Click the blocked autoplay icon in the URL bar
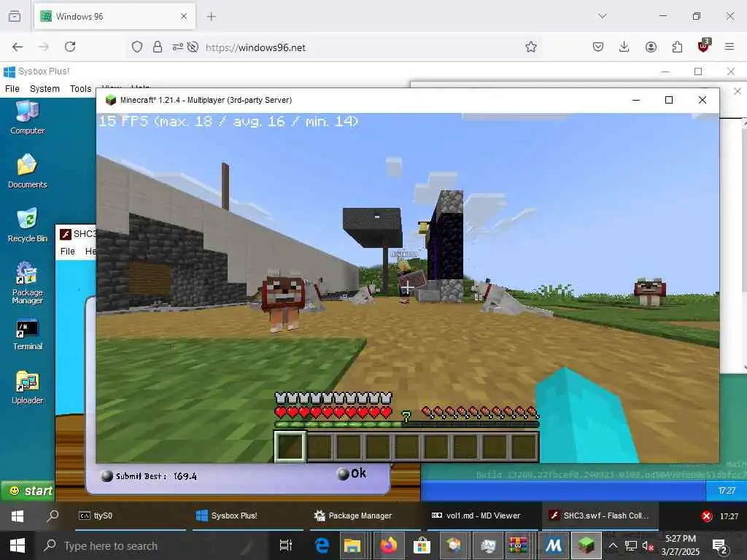The width and height of the screenshot is (747, 560). pyautogui.click(x=193, y=47)
